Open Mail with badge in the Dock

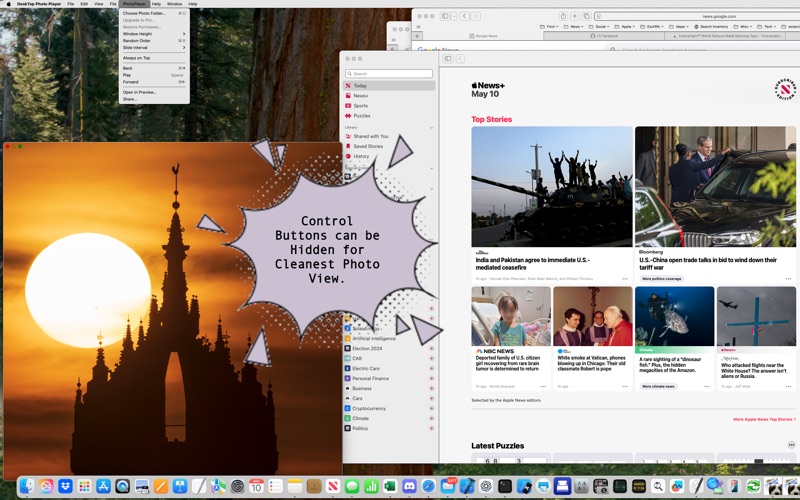pyautogui.click(x=447, y=486)
